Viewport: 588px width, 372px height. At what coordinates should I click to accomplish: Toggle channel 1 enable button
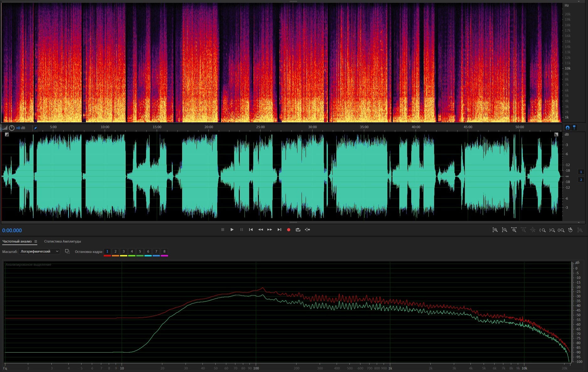pyautogui.click(x=581, y=172)
